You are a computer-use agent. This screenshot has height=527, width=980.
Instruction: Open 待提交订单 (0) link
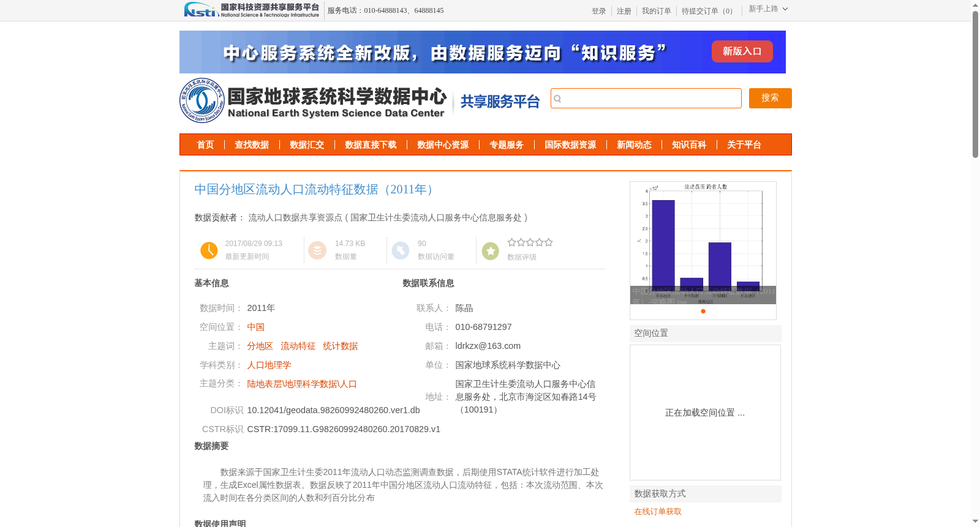click(x=709, y=11)
